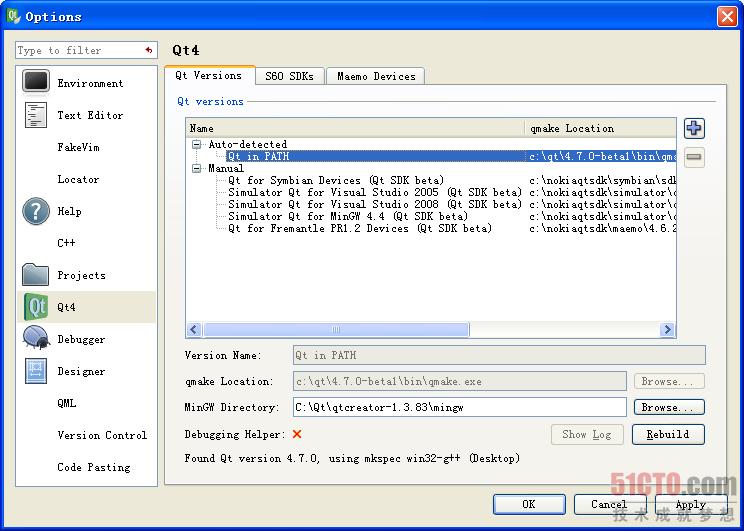The width and height of the screenshot is (744, 531).
Task: Switch to the Maemo Devices tab
Action: pyautogui.click(x=376, y=76)
